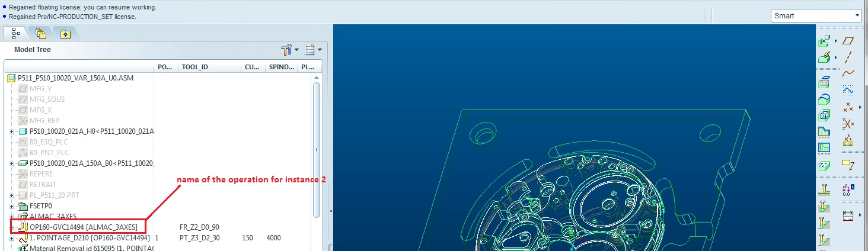The image size is (868, 251).
Task: Select the Datum Plane tool
Action: 848,41
